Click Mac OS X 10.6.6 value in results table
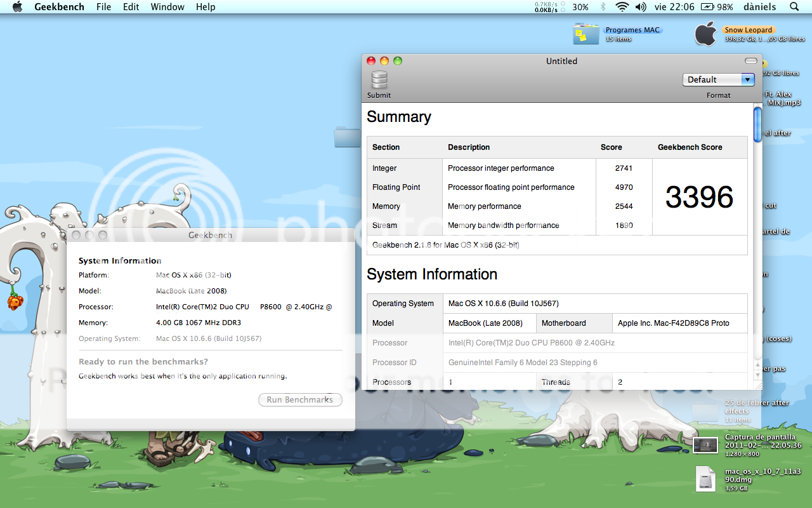 click(504, 304)
